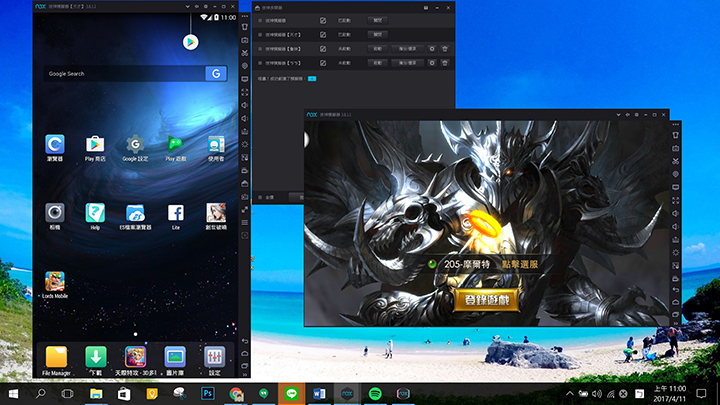Launch ES File Explorer app
The image size is (720, 405).
pos(135,213)
